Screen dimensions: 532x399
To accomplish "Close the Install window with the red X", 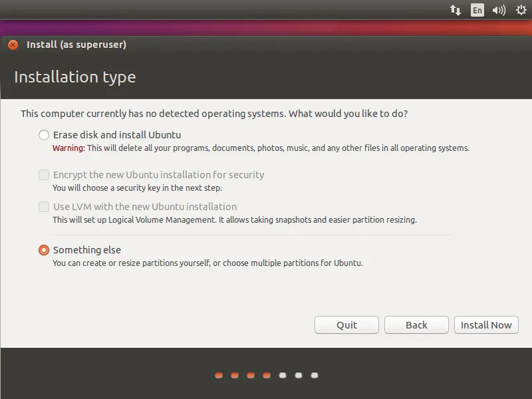I will click(x=13, y=45).
